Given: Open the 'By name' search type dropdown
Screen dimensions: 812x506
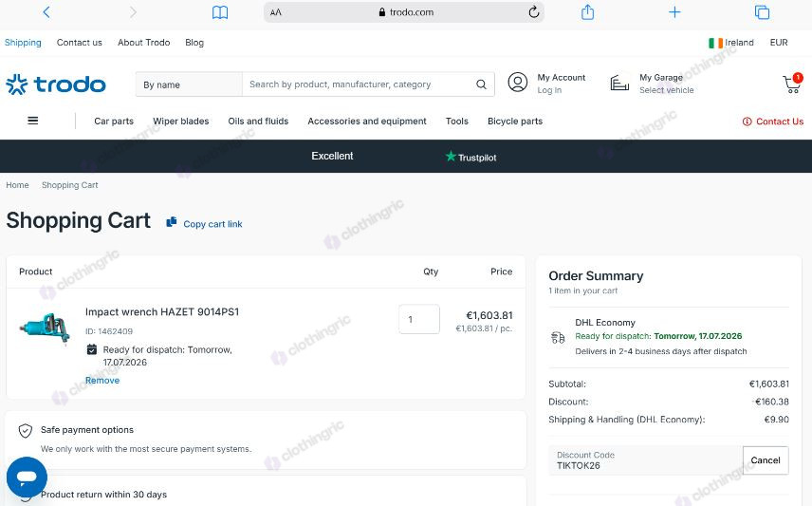Looking at the screenshot, I should coord(189,84).
